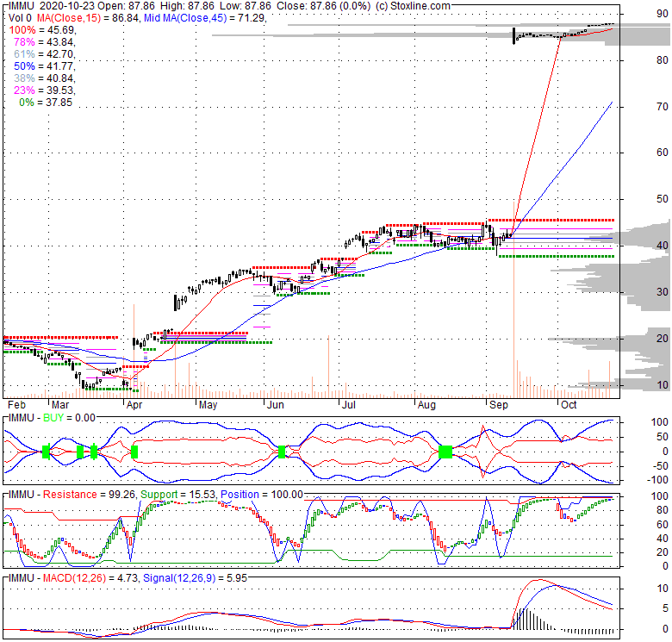Click the '38% = 40.84' Fibonacci level

click(45, 78)
